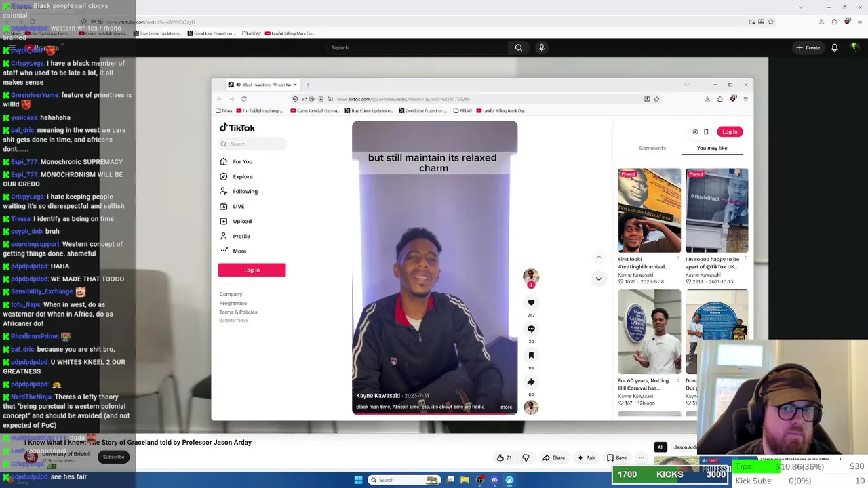Start YouTube voice search microphone
The width and height of the screenshot is (868, 488).
541,47
